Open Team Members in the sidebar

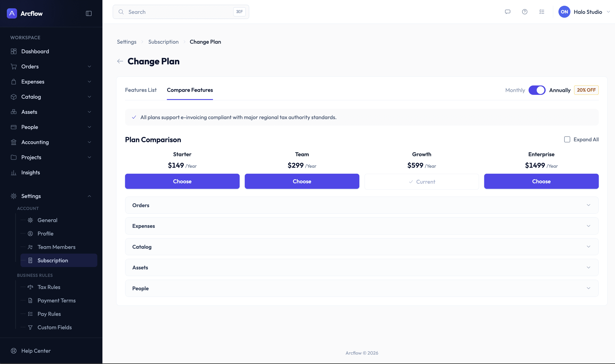tap(56, 247)
